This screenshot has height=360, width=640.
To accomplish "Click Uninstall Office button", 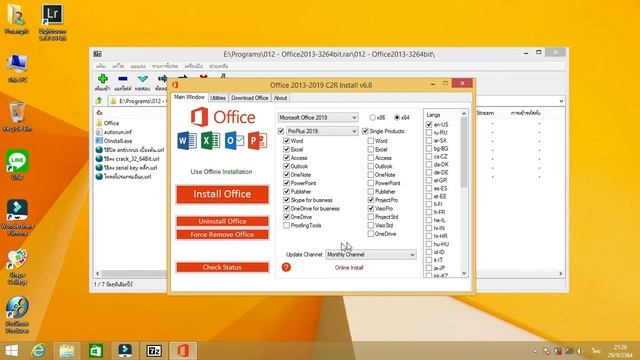I will click(222, 221).
